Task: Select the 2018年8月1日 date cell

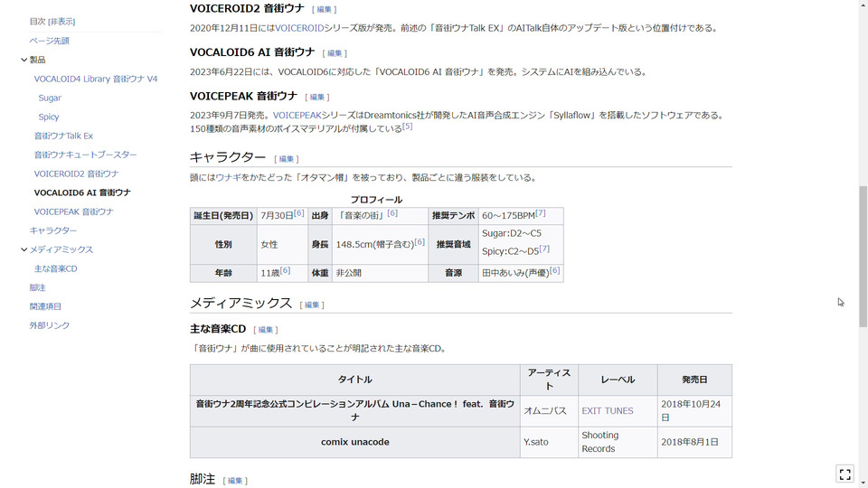Action: coord(694,442)
